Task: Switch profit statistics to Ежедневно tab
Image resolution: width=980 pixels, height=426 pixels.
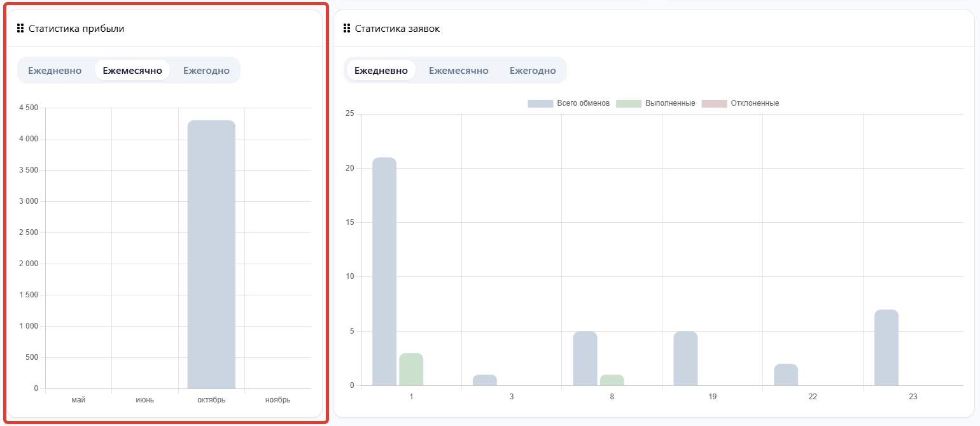Action: point(55,70)
